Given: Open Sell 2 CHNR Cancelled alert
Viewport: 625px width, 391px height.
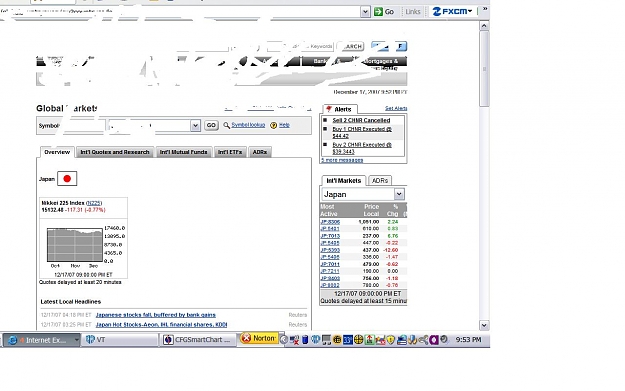Looking at the screenshot, I should click(x=361, y=120).
